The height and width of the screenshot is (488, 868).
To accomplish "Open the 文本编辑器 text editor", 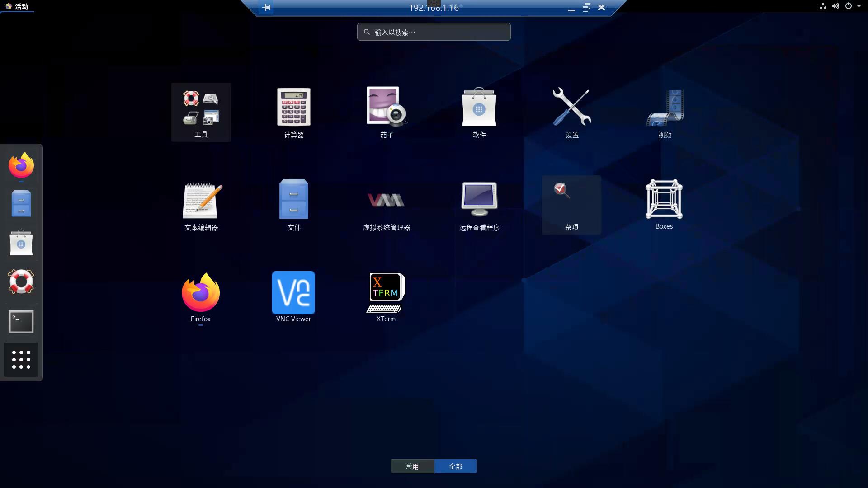I will point(201,205).
